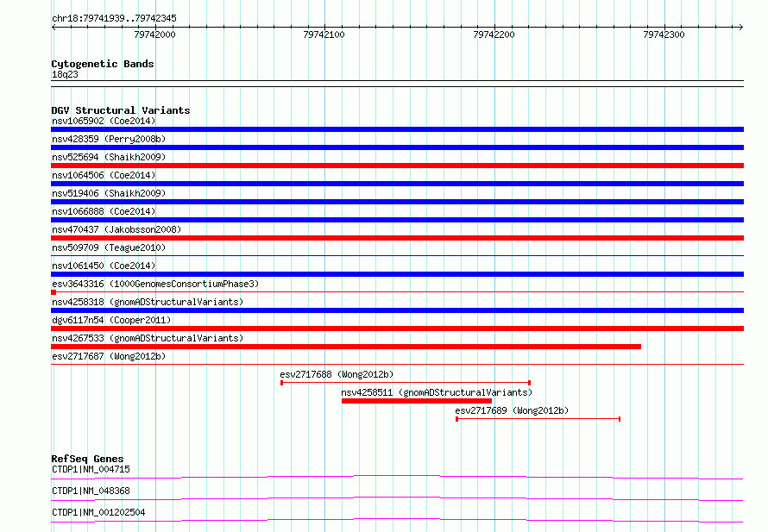Click variant label nsv1061450 (Coe2014)
This screenshot has height=532, width=768.
tap(104, 266)
